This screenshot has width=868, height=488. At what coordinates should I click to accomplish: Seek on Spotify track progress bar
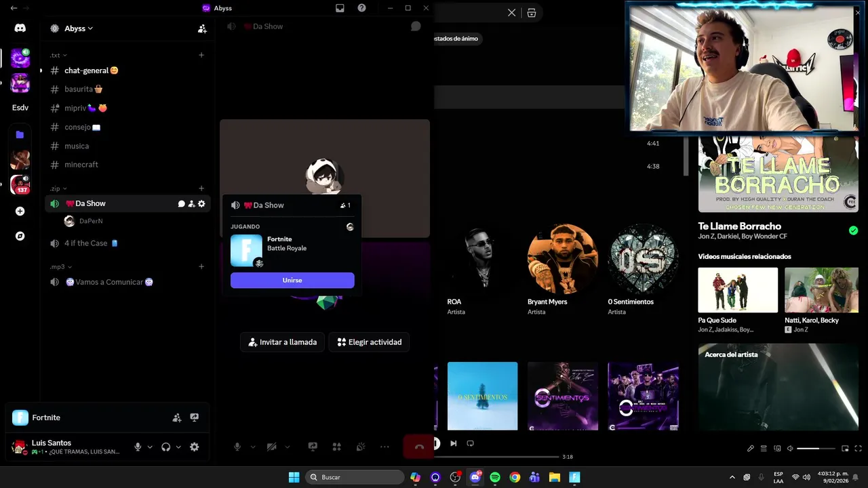[x=496, y=457]
